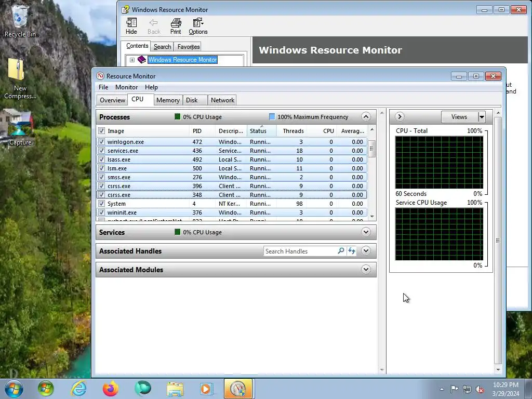Open the Help menu
Image resolution: width=532 pixels, height=399 pixels.
[x=151, y=87]
